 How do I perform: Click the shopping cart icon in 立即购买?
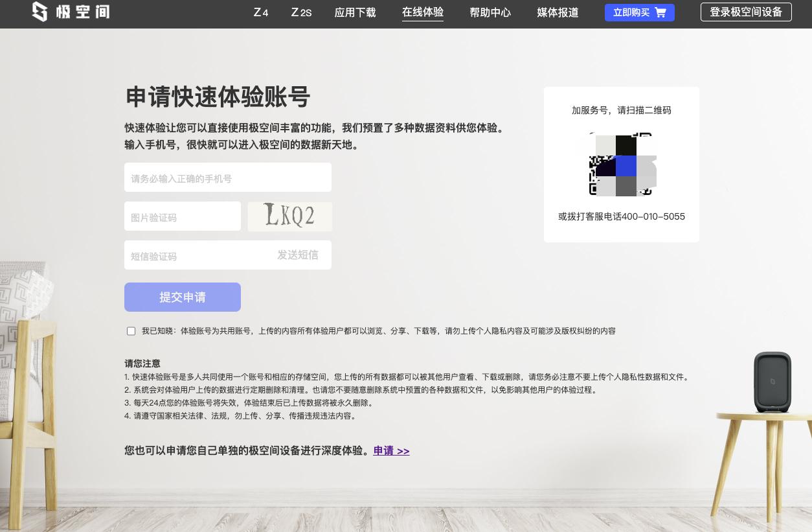click(660, 12)
